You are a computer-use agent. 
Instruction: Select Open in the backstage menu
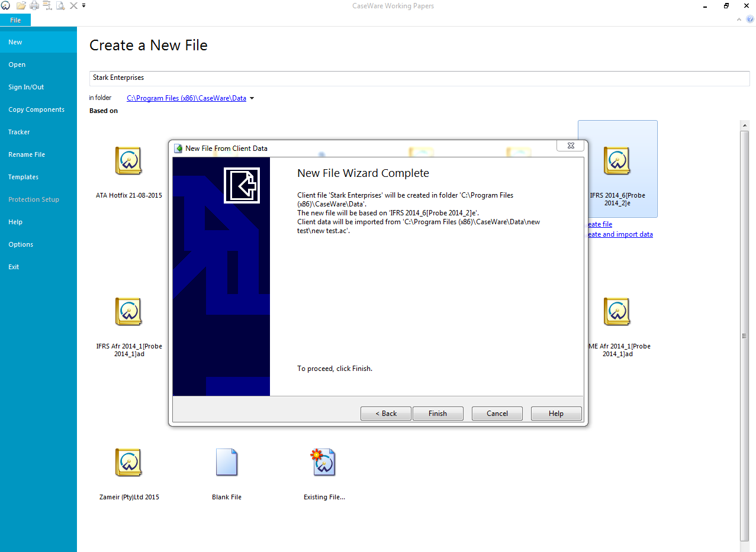coord(38,64)
